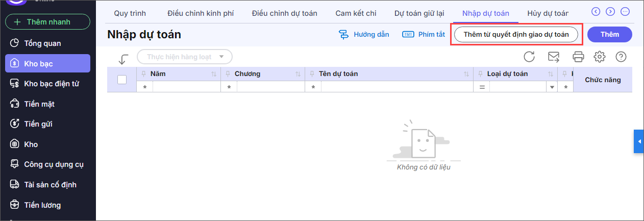Open Kho bạc điện tử in sidebar
This screenshot has height=221, width=644.
pyautogui.click(x=52, y=84)
